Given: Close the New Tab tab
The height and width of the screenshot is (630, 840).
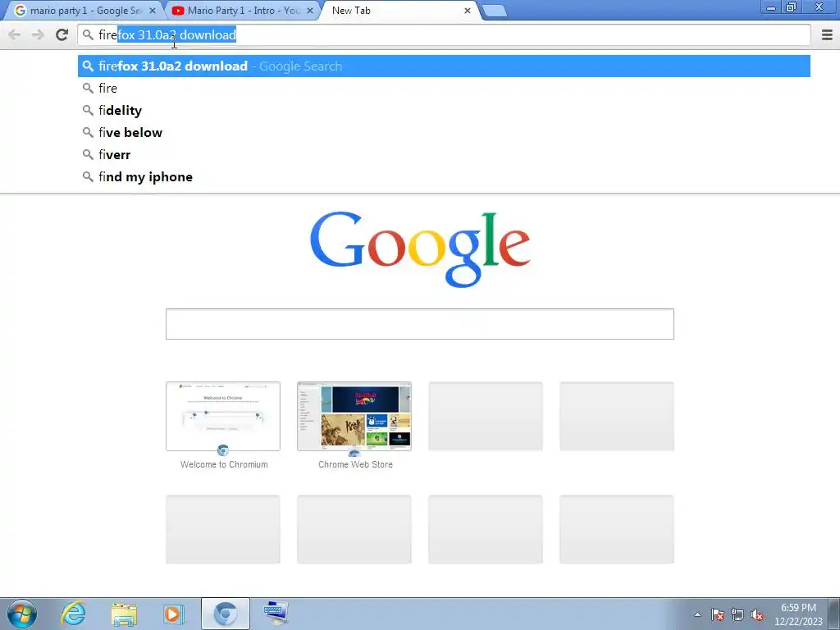Looking at the screenshot, I should point(467,11).
